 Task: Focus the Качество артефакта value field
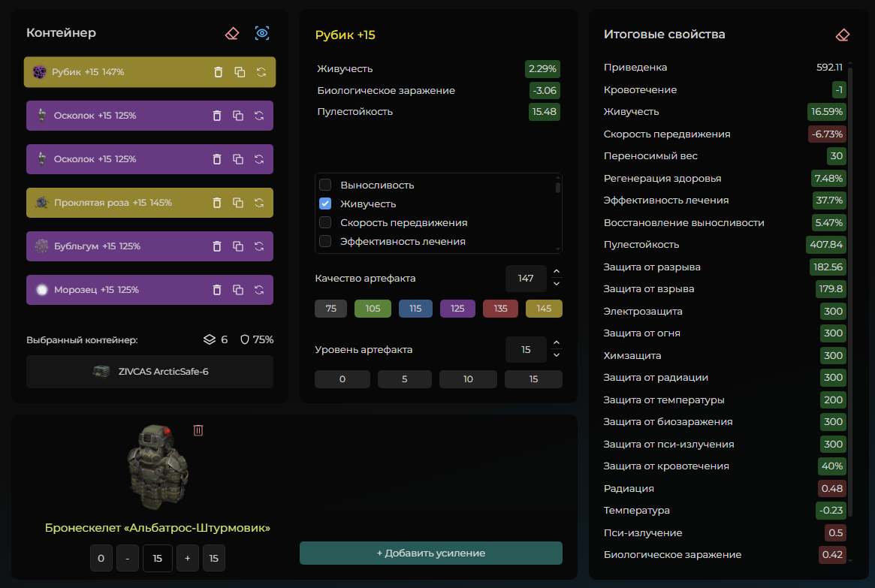(x=526, y=279)
